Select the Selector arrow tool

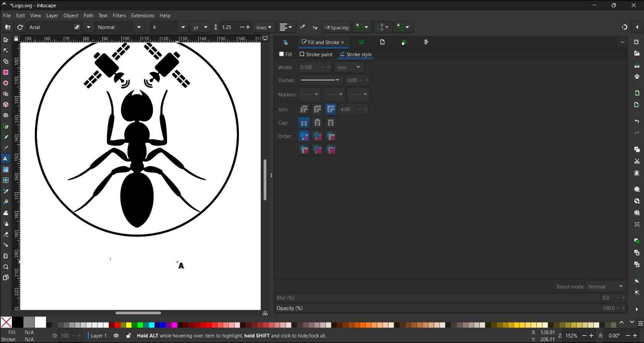tap(6, 40)
